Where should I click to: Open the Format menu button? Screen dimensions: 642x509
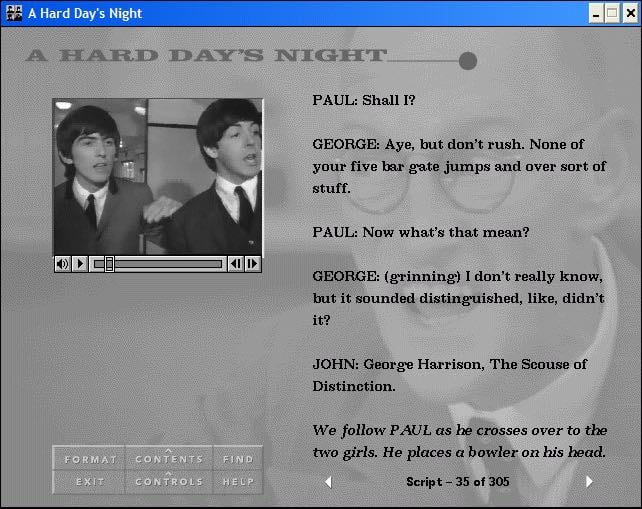click(90, 459)
